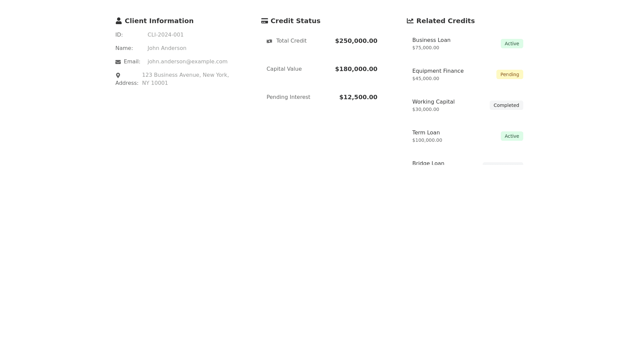Click the Total Credit money icon
This screenshot has width=644, height=362.
pos(269,41)
